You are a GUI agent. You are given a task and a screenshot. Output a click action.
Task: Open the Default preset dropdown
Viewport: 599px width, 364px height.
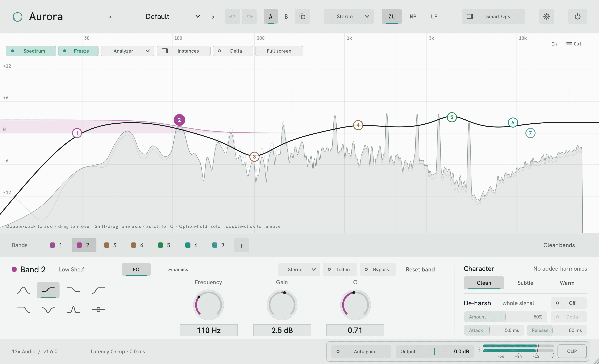[x=173, y=17]
